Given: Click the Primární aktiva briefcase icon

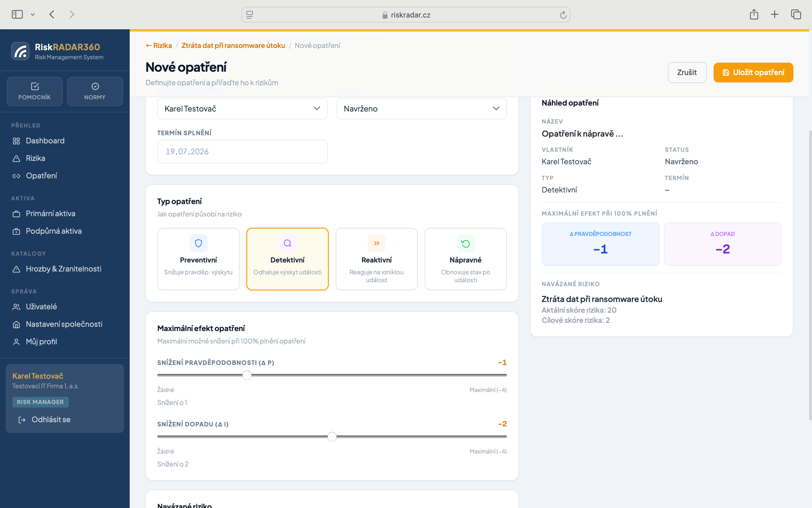Looking at the screenshot, I should click(x=16, y=214).
